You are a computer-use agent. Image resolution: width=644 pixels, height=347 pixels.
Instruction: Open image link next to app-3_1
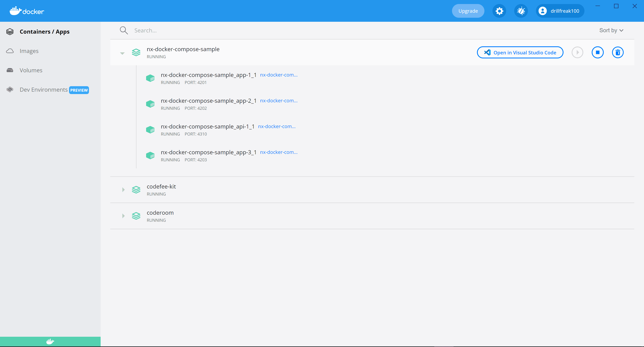pos(279,152)
